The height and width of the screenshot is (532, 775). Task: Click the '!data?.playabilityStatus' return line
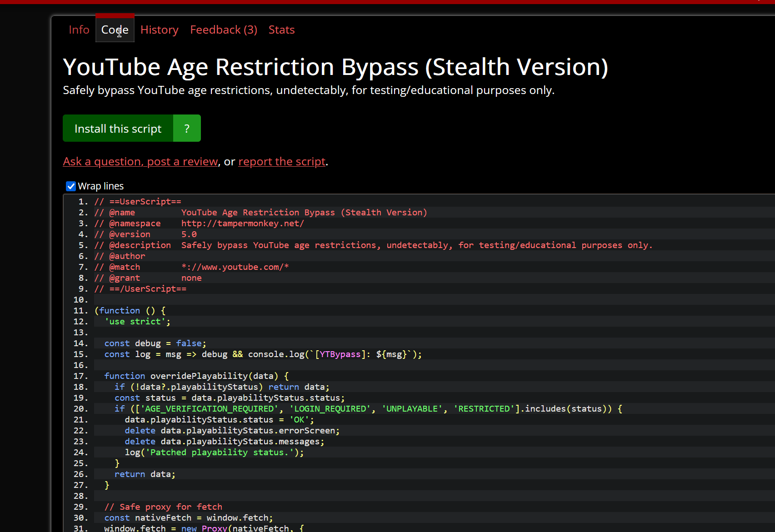coord(222,387)
